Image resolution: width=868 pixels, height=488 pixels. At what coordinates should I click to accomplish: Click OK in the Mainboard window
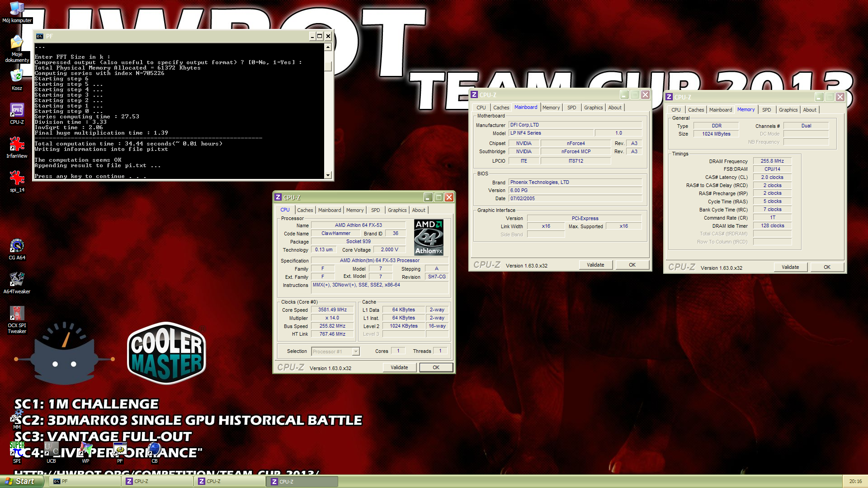point(632,265)
